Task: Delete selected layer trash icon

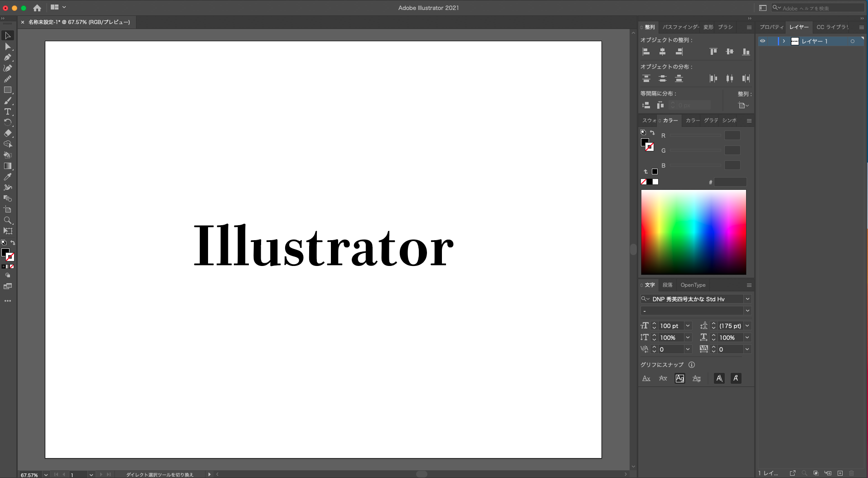Action: click(852, 473)
